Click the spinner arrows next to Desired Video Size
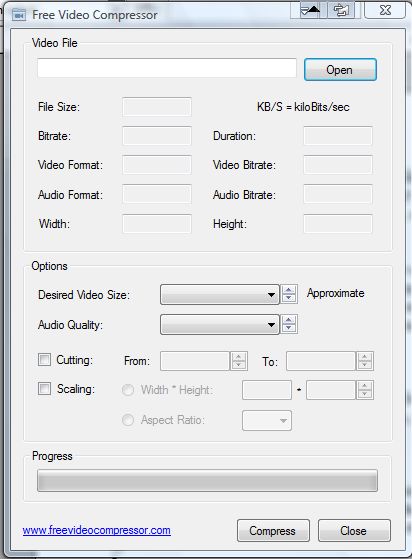Viewport: 412px width, 559px height. coord(289,294)
